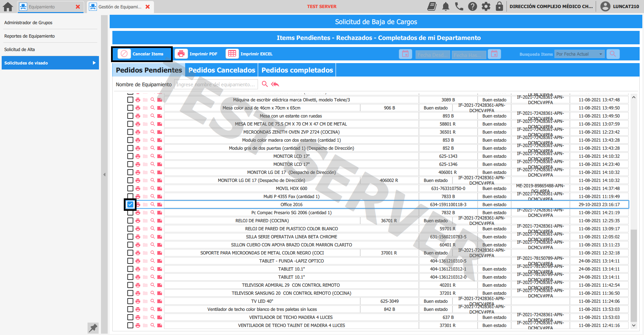Open the Por Fecha Actual dropdown

[580, 54]
